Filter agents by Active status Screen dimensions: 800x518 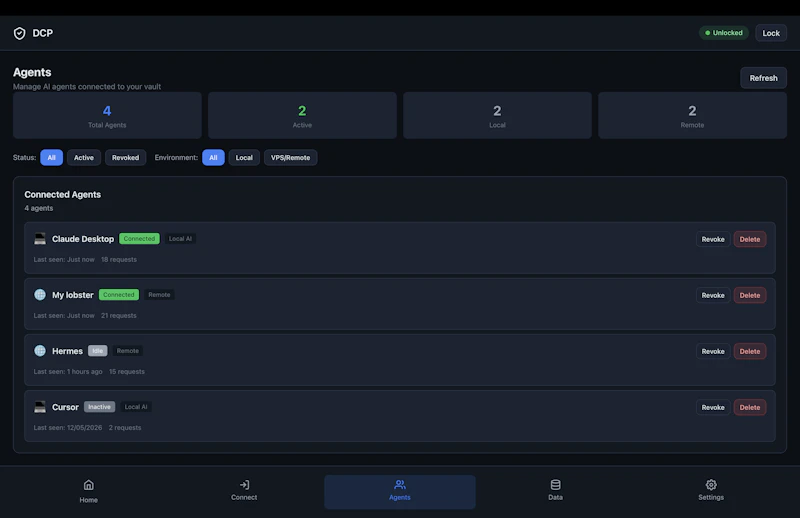(84, 158)
